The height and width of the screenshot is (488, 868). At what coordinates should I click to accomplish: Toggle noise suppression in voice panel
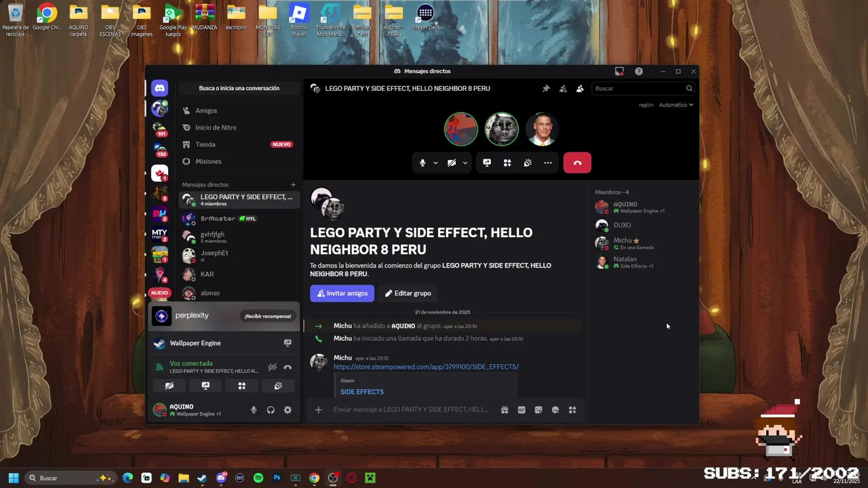tap(272, 367)
